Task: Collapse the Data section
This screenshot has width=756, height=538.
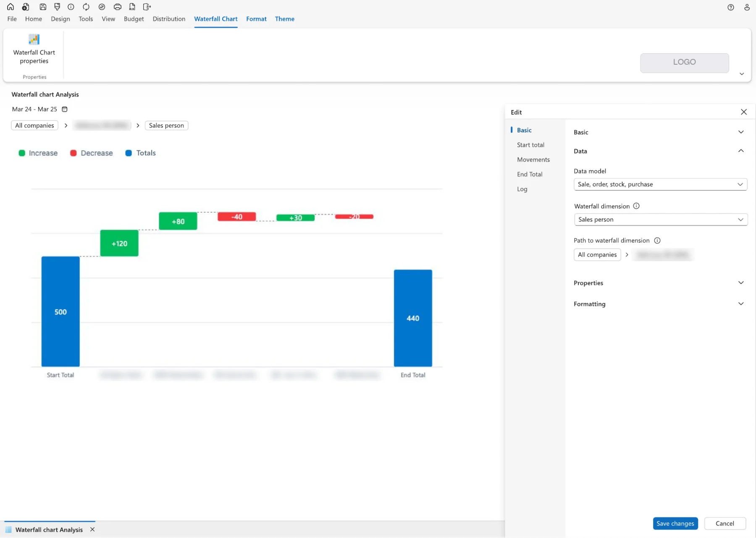Action: coord(741,151)
